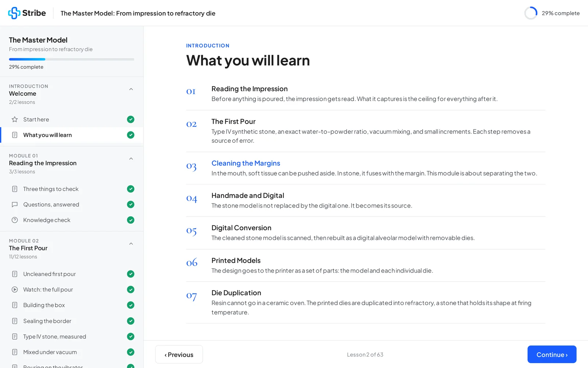Click the 29% complete header text
The image size is (588, 368).
560,13
